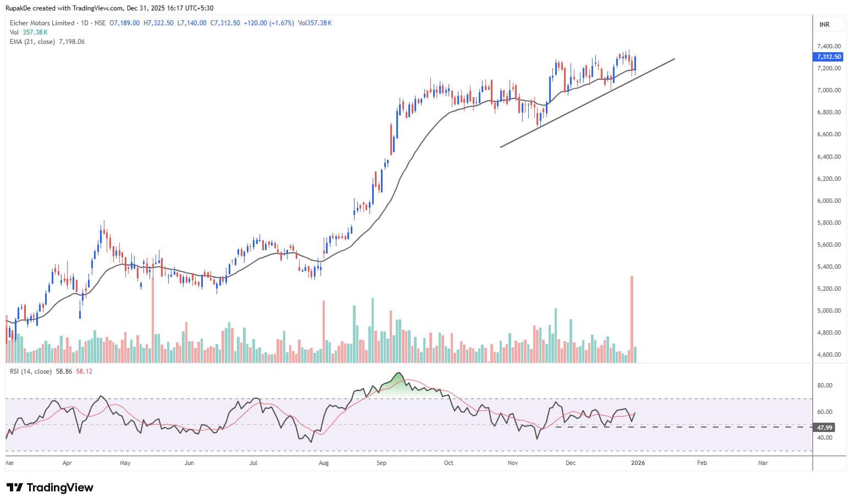This screenshot has width=852, height=504.
Task: Click the RSI moving average value 58.12
Action: pos(84,372)
